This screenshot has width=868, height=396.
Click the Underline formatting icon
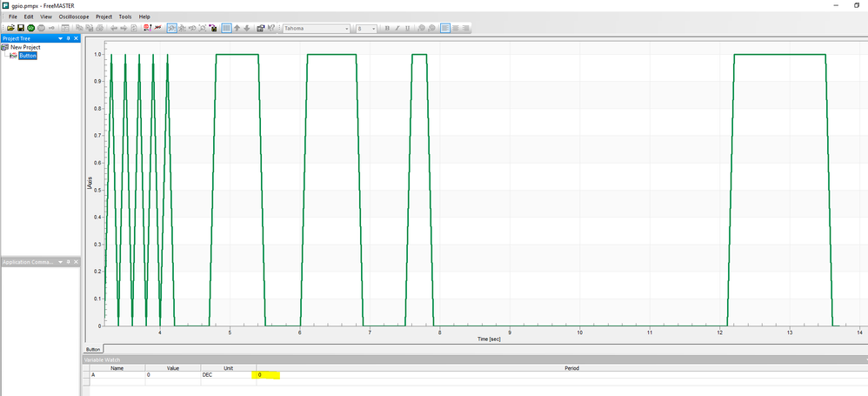click(407, 28)
